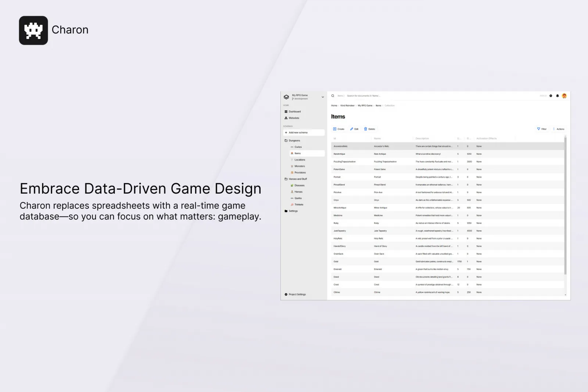Collapse the Dungeons folder
The height and width of the screenshot is (392, 588).
point(286,140)
